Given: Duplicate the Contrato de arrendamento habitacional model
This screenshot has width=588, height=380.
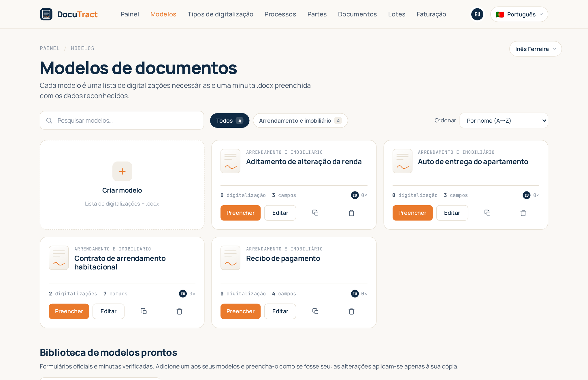Looking at the screenshot, I should 144,311.
